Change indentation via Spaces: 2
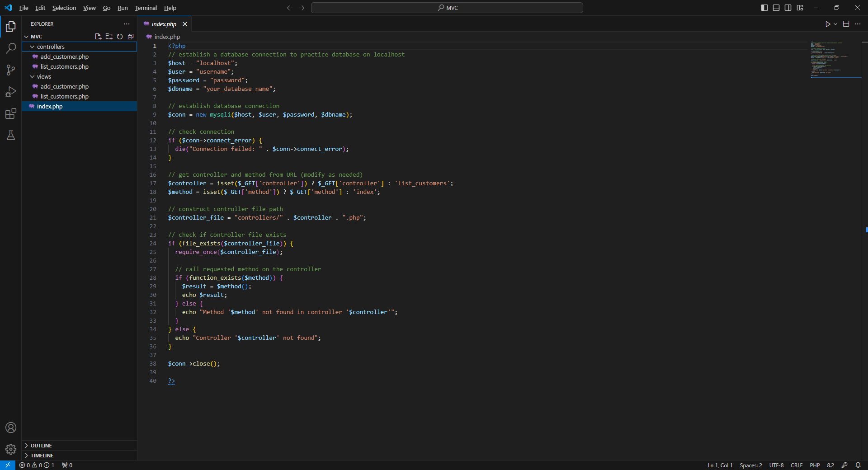The image size is (868, 470). (751, 465)
